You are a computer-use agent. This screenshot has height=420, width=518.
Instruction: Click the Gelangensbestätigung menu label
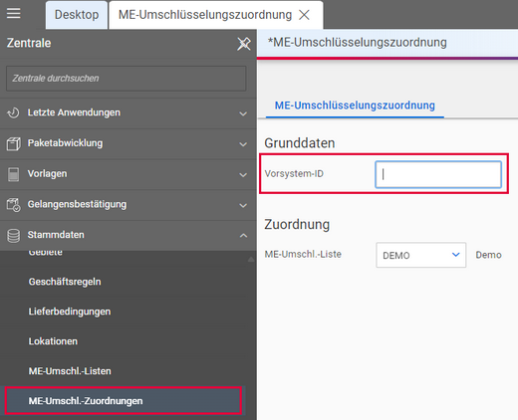[77, 204]
